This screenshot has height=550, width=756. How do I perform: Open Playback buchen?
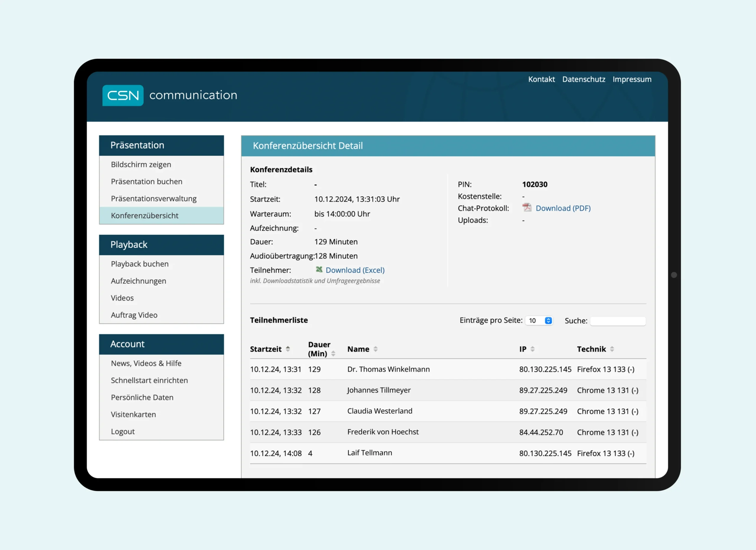click(139, 264)
